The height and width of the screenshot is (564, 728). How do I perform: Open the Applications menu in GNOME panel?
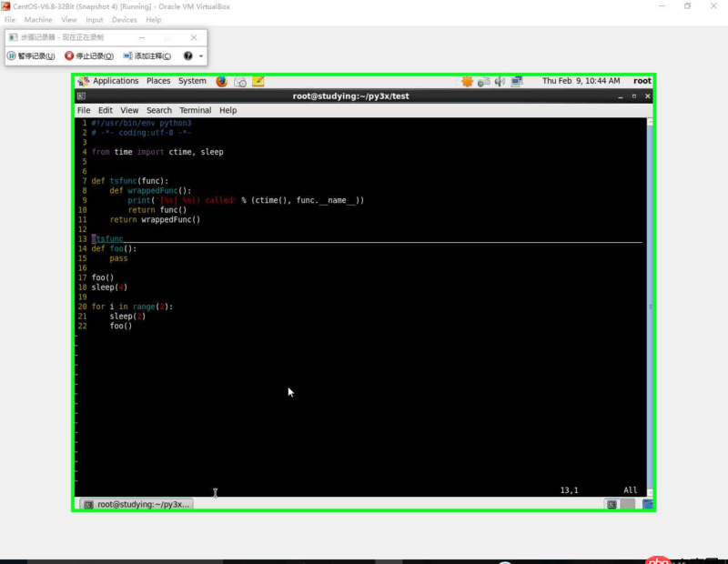coord(115,81)
